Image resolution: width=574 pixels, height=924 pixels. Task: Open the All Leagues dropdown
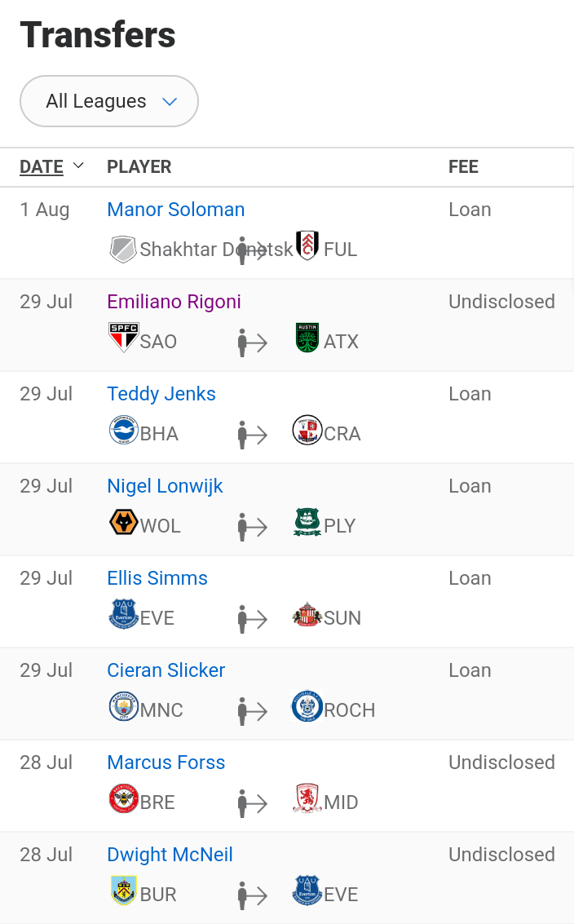(109, 101)
